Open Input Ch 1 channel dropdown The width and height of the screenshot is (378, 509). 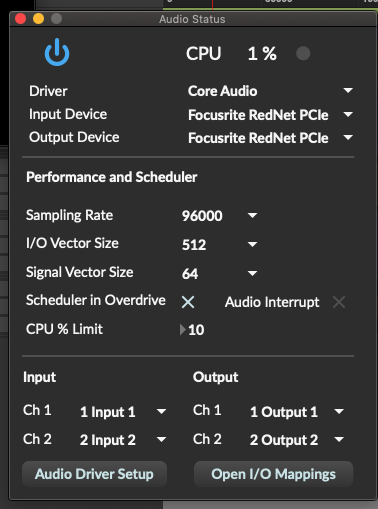point(161,411)
